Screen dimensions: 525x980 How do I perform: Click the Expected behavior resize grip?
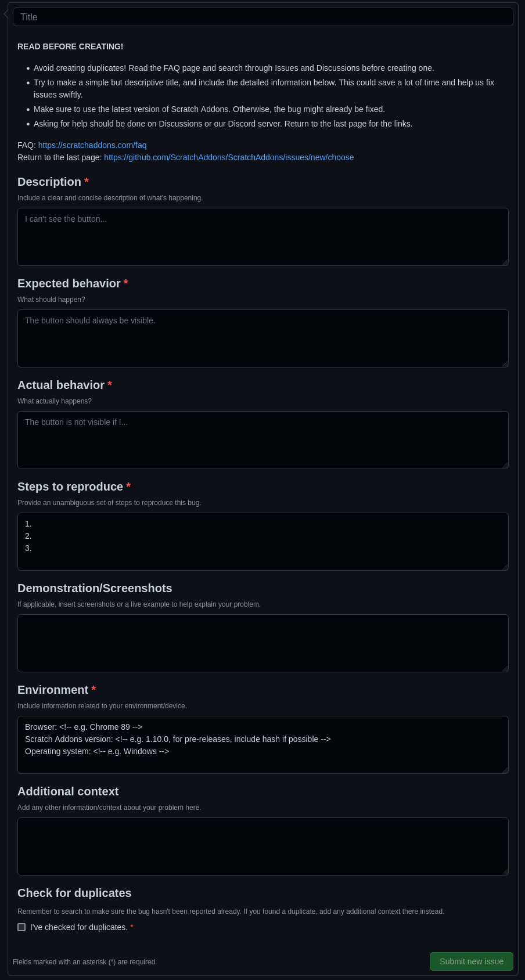coord(505,364)
